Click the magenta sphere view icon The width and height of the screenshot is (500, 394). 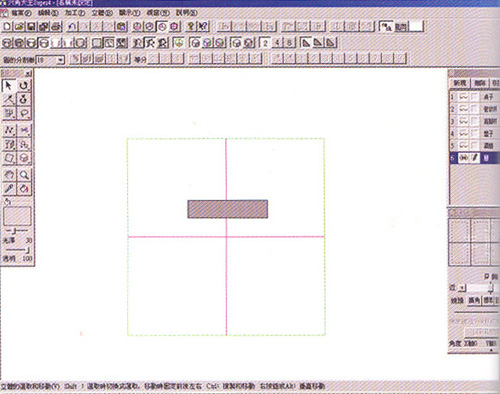[175, 26]
